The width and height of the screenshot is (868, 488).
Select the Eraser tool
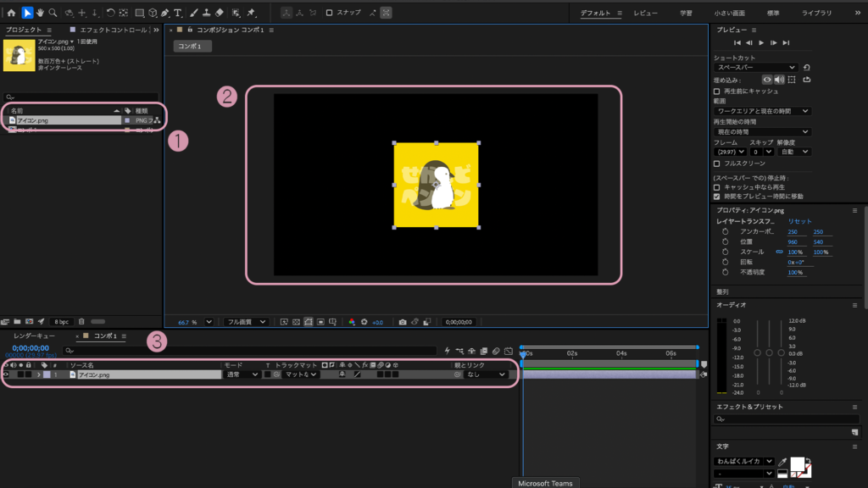tap(220, 12)
